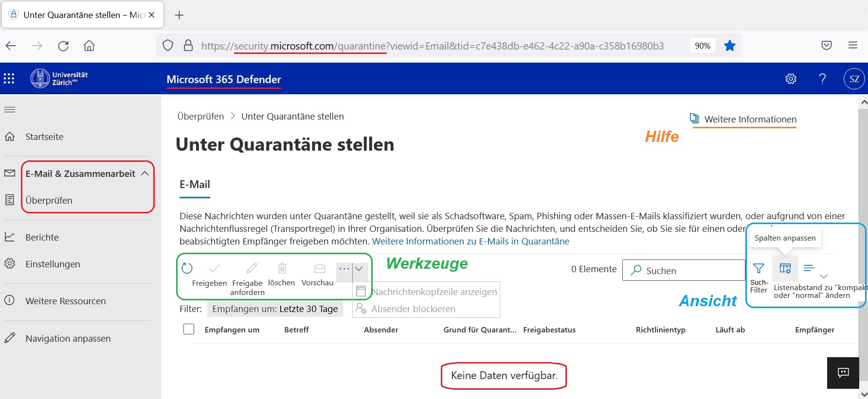Click the bookmark star icon
868x399 pixels.
click(729, 46)
